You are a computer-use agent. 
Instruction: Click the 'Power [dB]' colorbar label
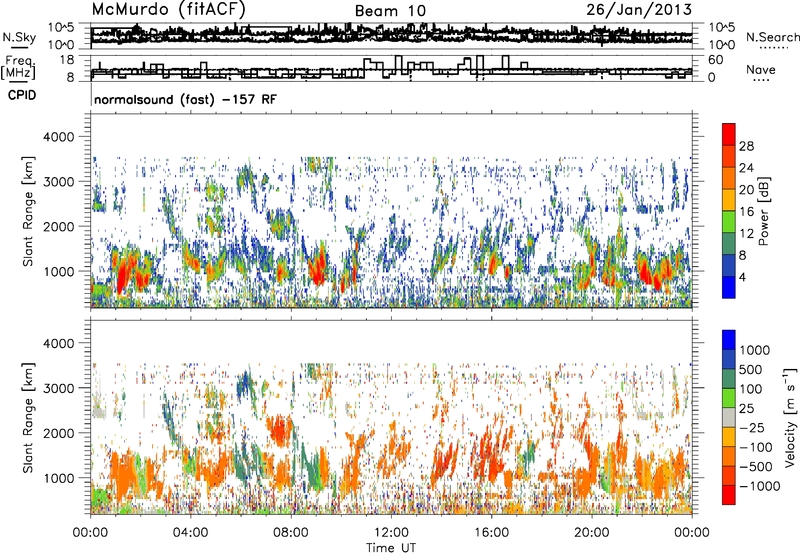click(x=764, y=211)
